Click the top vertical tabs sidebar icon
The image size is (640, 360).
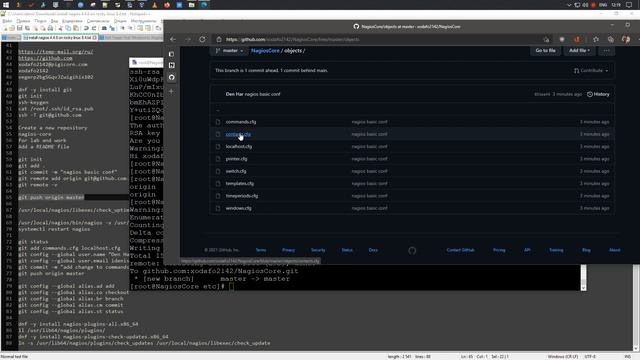click(171, 54)
